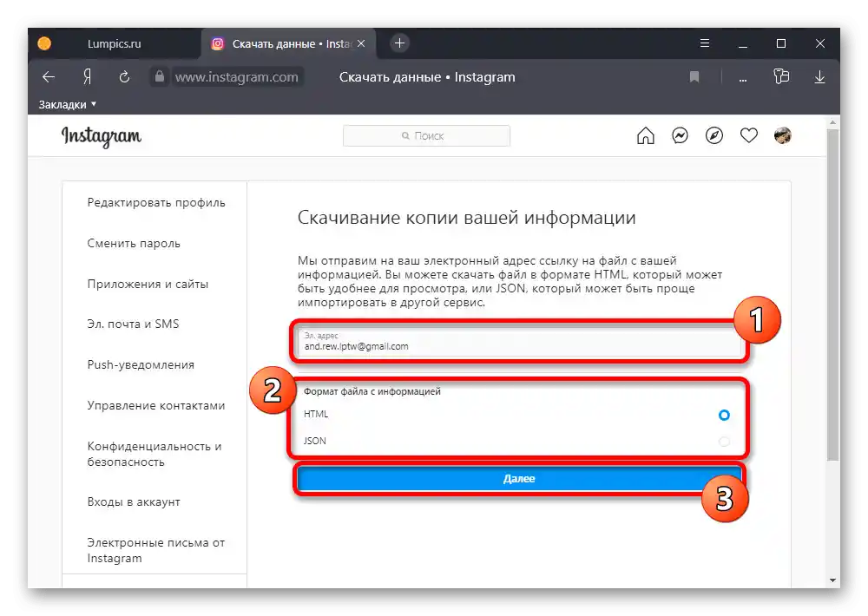
Task: Click the www.instagram.com address bar
Action: pos(236,77)
